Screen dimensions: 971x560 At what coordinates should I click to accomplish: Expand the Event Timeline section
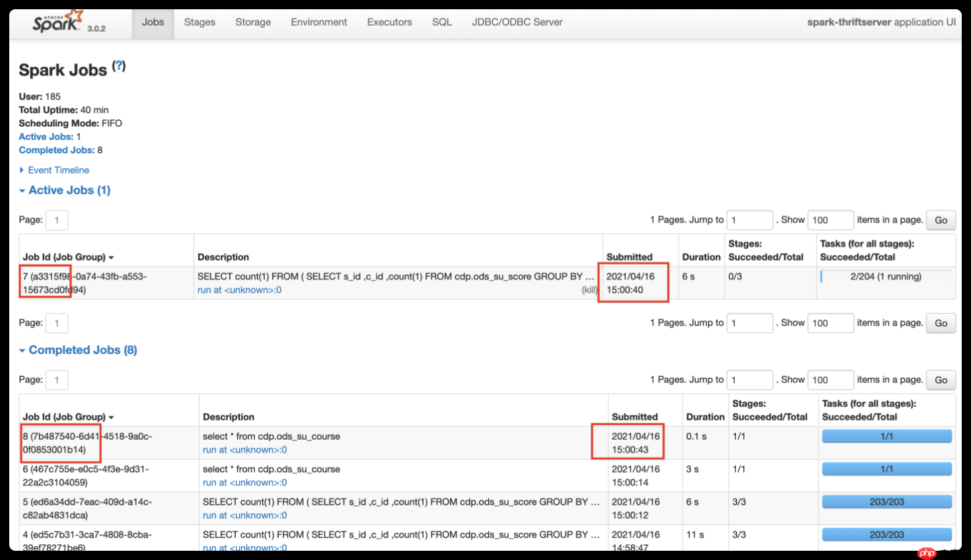[x=58, y=170]
